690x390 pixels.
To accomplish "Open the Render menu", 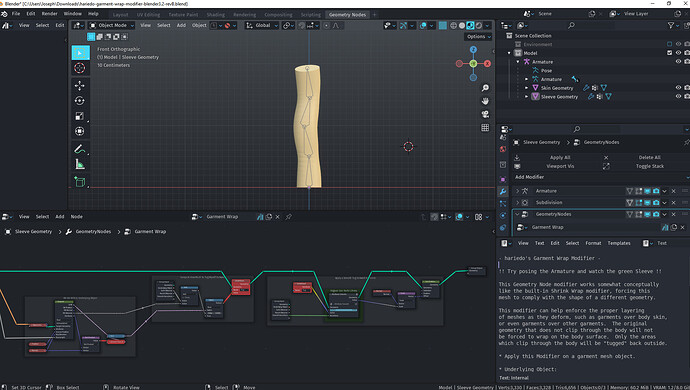I will (x=49, y=14).
